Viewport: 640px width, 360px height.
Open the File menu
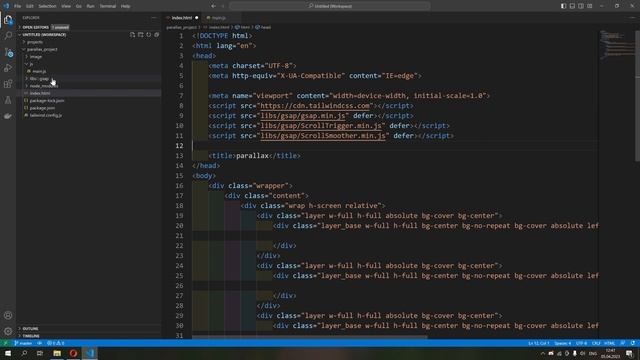tap(17, 6)
